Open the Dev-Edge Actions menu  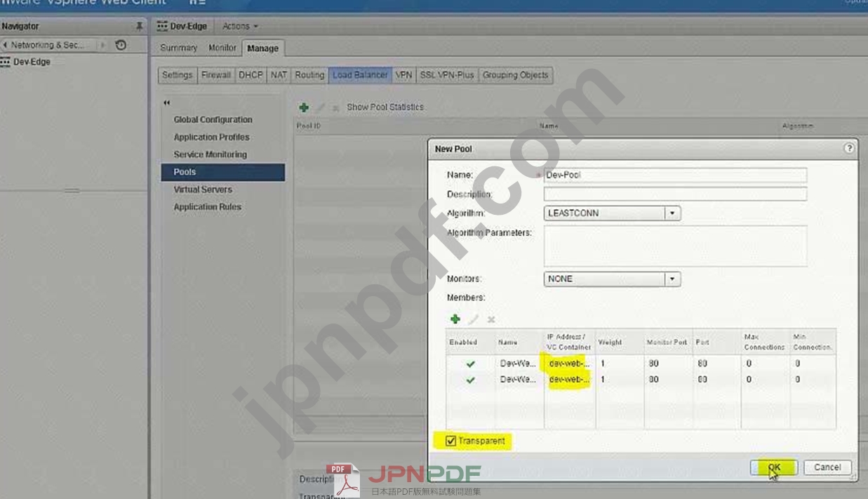tap(240, 26)
